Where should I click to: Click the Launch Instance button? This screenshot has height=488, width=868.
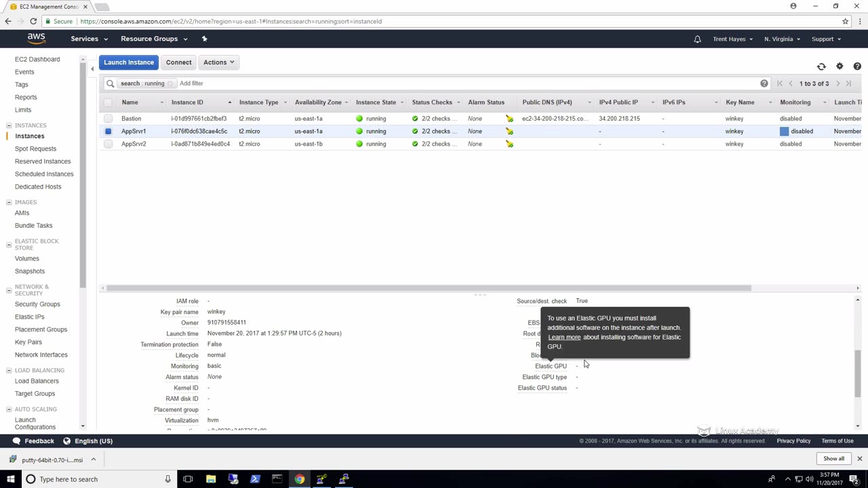click(129, 62)
